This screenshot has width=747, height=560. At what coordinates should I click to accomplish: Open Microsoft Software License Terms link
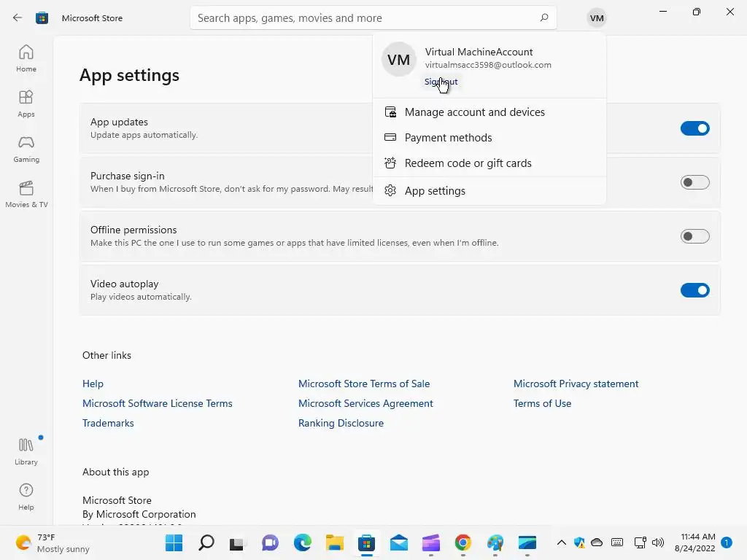coord(158,403)
